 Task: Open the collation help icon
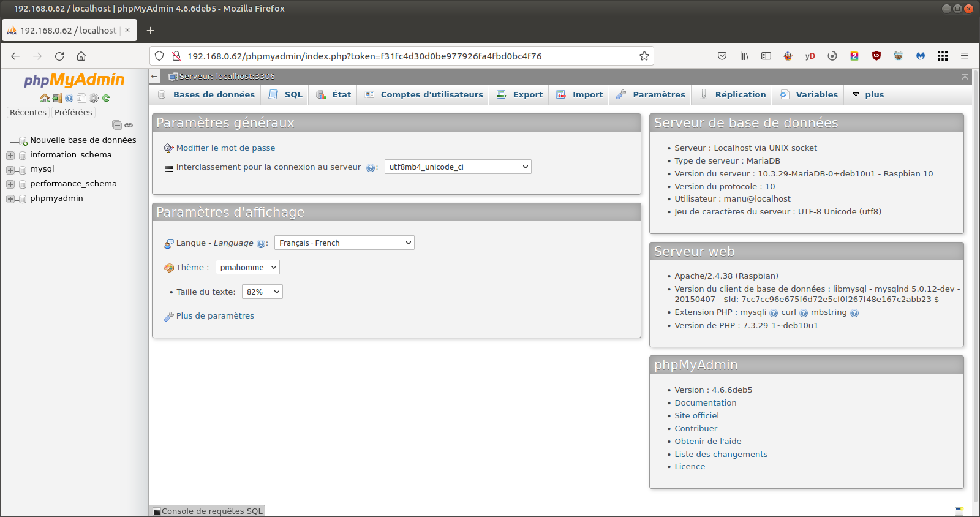[x=371, y=168]
